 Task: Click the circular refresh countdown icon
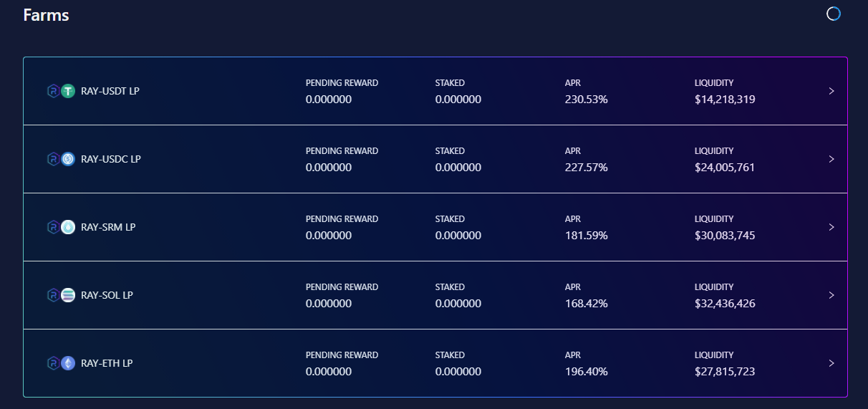tap(833, 14)
